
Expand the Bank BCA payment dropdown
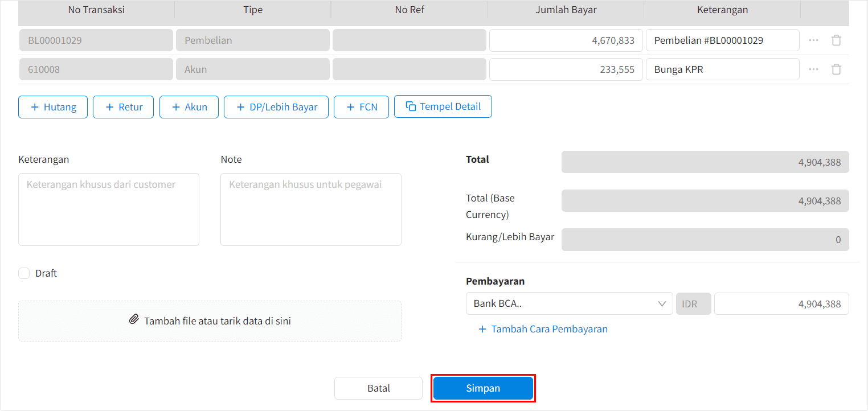[569, 304]
